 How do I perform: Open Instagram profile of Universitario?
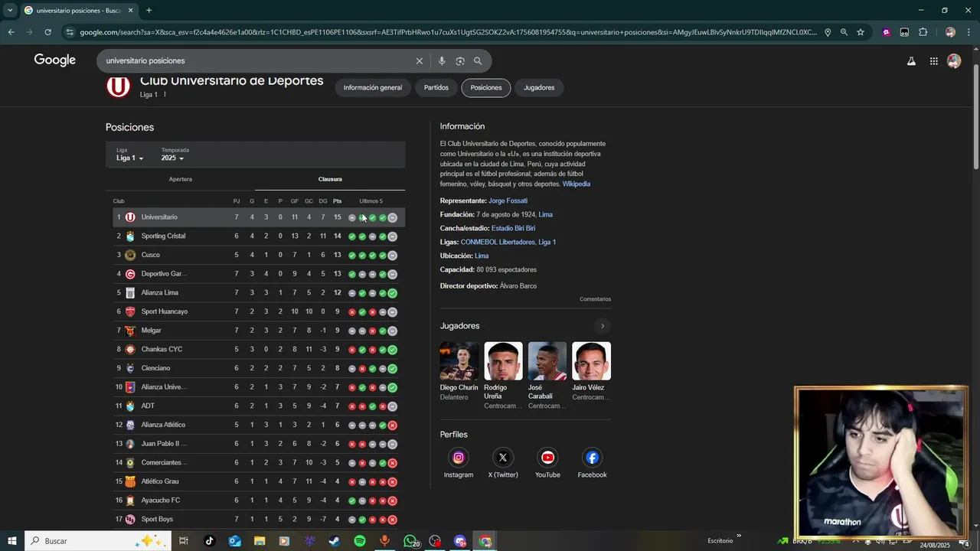[x=459, y=458]
